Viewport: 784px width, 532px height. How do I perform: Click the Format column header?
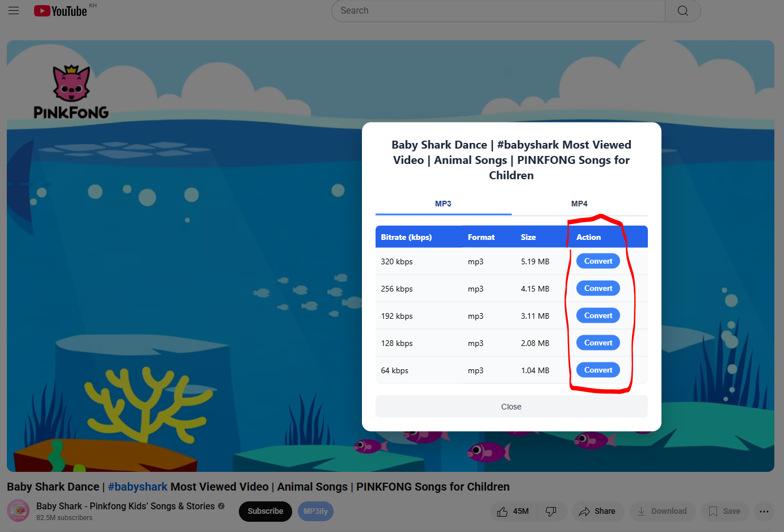481,237
